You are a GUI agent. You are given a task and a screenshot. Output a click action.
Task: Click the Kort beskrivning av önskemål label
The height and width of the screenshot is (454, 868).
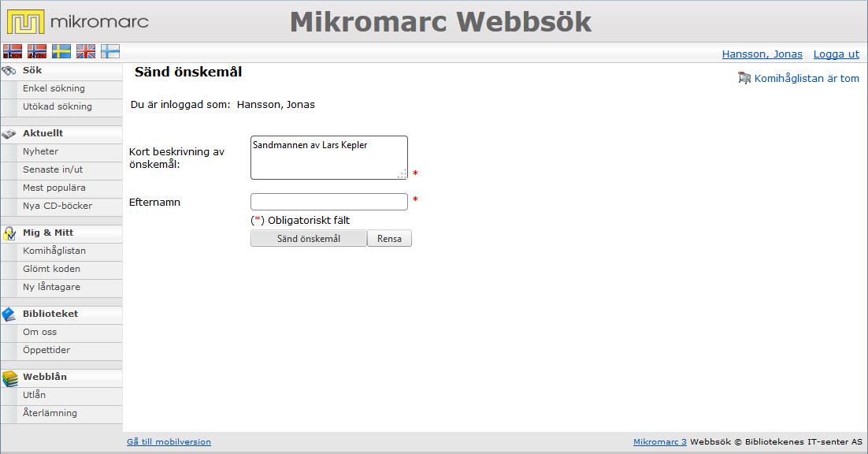(x=176, y=158)
